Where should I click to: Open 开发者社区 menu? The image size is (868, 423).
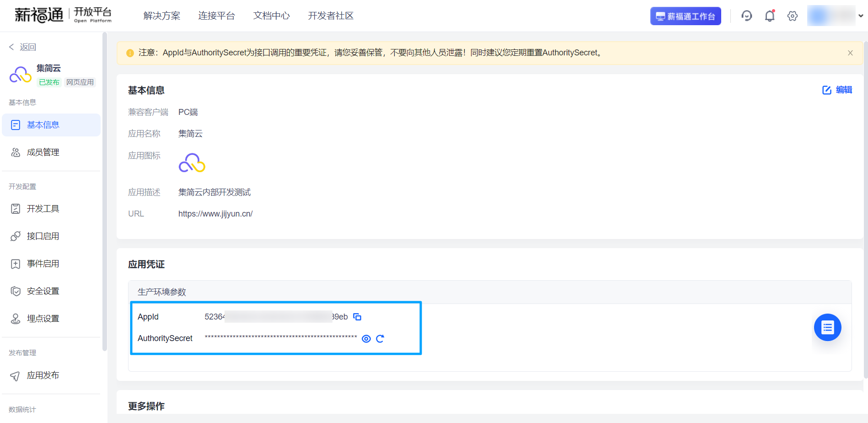pyautogui.click(x=331, y=16)
